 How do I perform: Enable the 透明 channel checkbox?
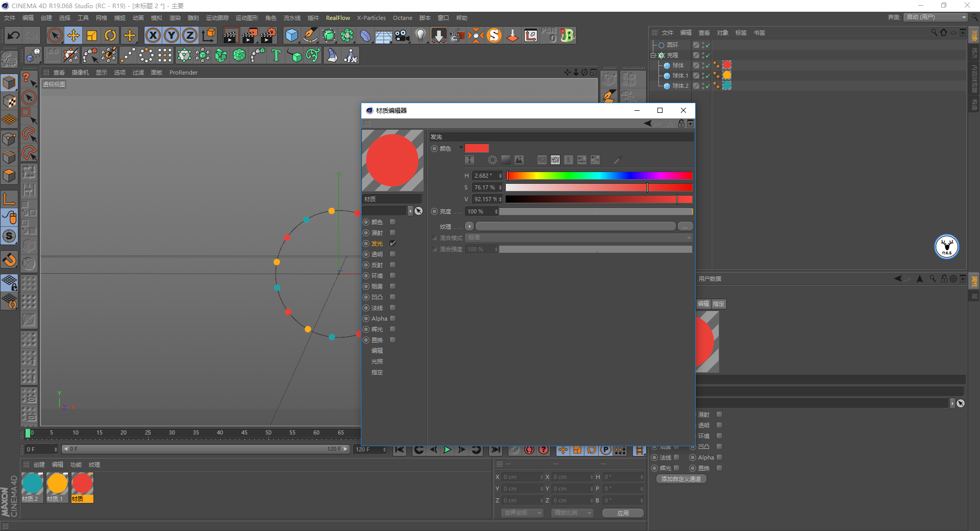393,254
